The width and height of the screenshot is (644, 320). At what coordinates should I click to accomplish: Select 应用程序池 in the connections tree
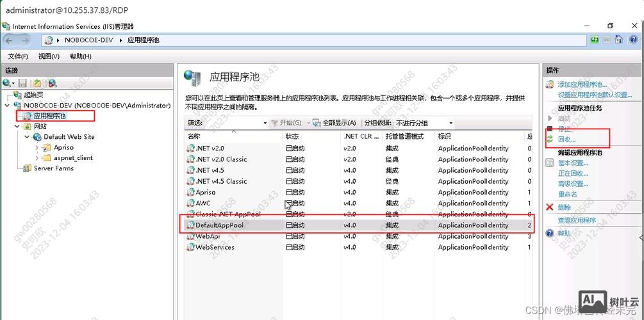(49, 116)
